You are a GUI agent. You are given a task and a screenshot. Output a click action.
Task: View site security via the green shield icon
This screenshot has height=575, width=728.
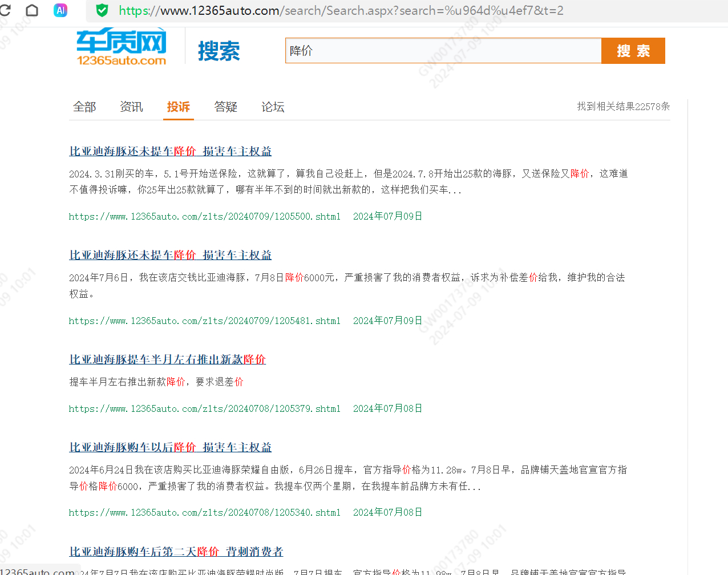click(x=102, y=10)
